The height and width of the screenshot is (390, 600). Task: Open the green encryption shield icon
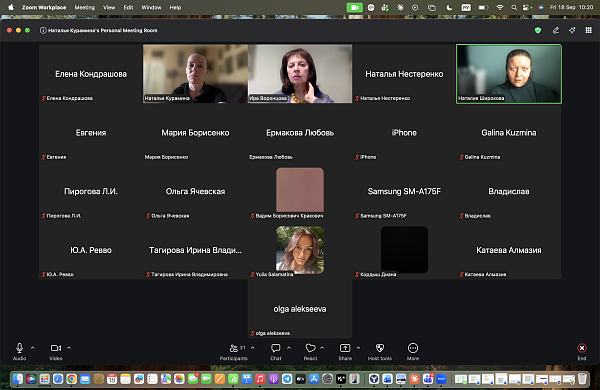point(538,30)
